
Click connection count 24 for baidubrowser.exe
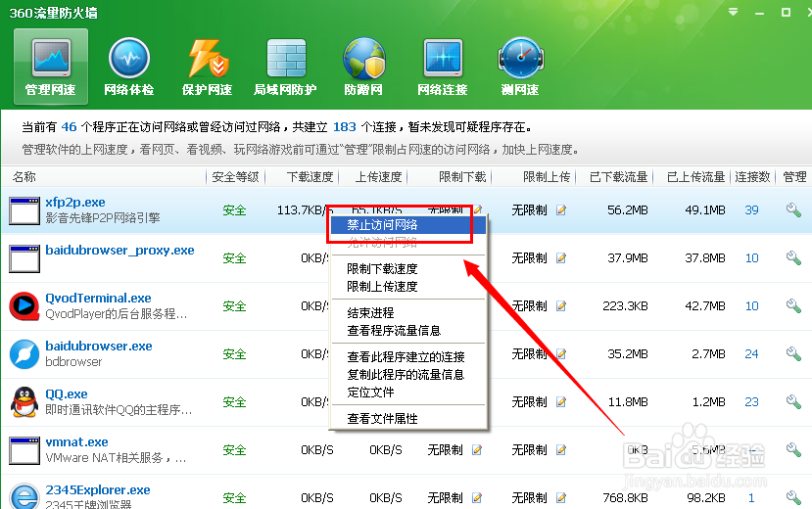(751, 353)
